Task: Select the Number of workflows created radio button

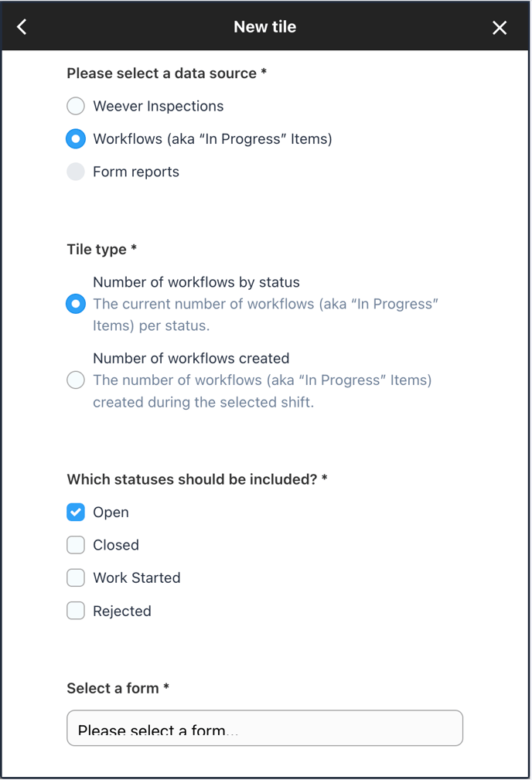Action: pos(76,380)
